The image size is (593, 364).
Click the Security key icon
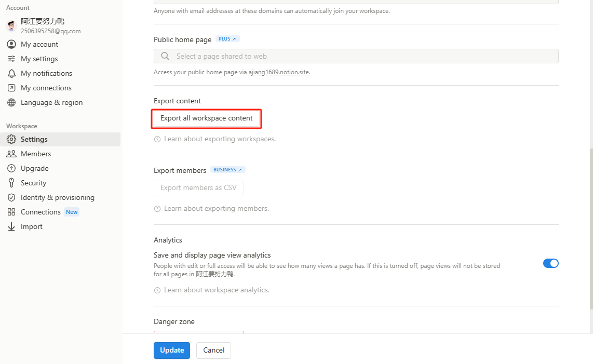tap(11, 183)
